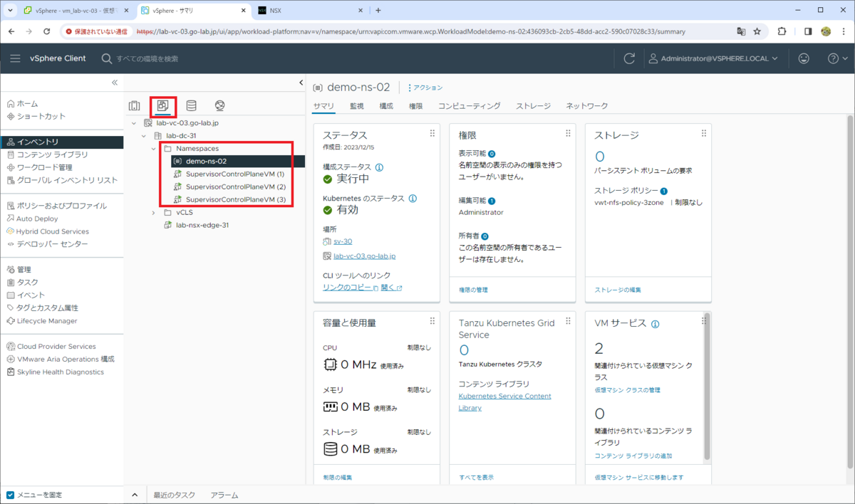Image resolution: width=855 pixels, height=504 pixels.
Task: Switch to VMs and Templates inventory view
Action: click(162, 106)
